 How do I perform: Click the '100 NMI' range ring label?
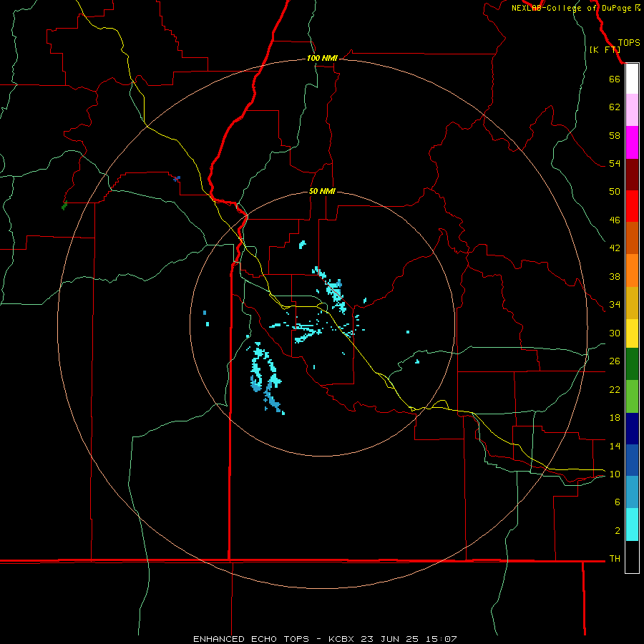pyautogui.click(x=322, y=59)
